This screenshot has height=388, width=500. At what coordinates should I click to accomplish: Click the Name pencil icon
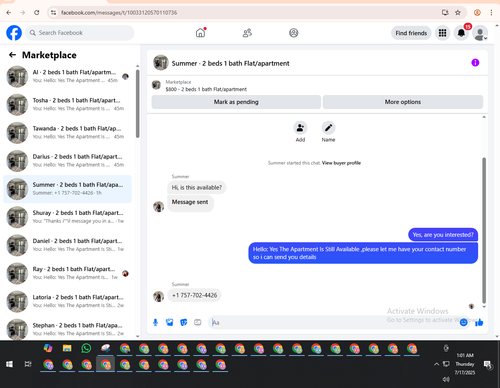tap(328, 128)
